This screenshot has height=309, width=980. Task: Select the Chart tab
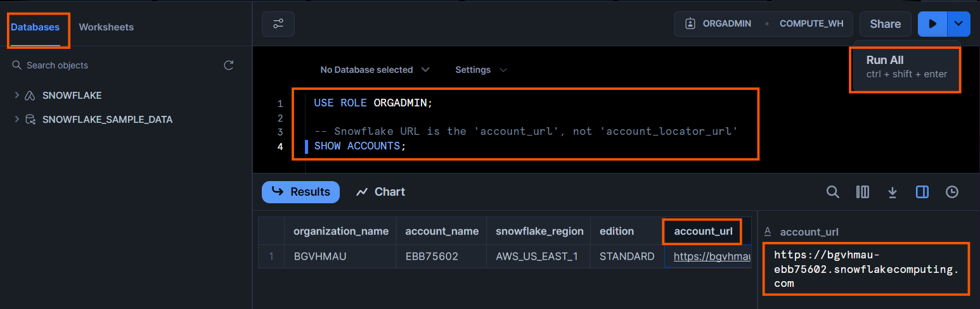click(380, 192)
